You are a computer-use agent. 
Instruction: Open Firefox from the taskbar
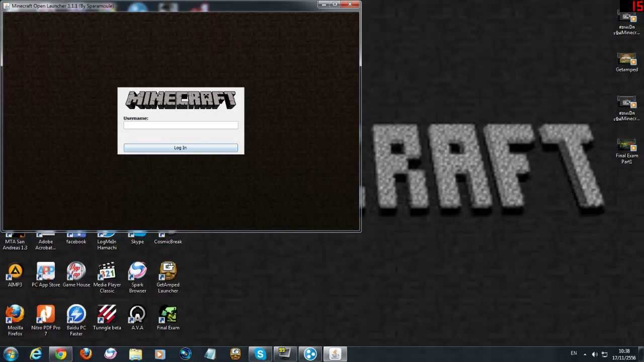[x=86, y=354]
